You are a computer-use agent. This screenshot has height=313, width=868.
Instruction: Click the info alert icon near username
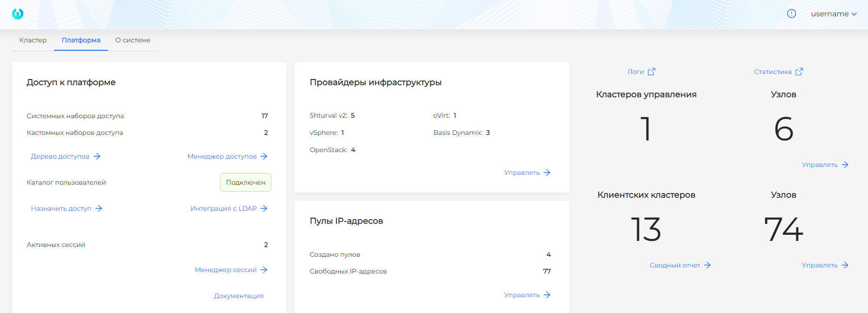pos(791,14)
